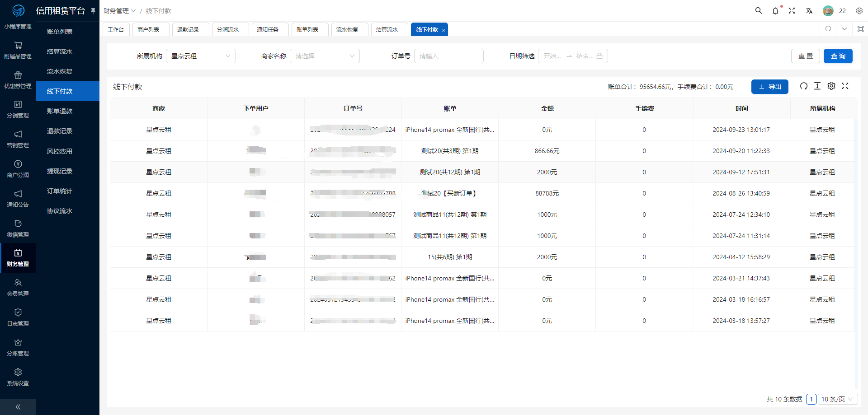Click the search magnifier in header

pyautogui.click(x=759, y=10)
